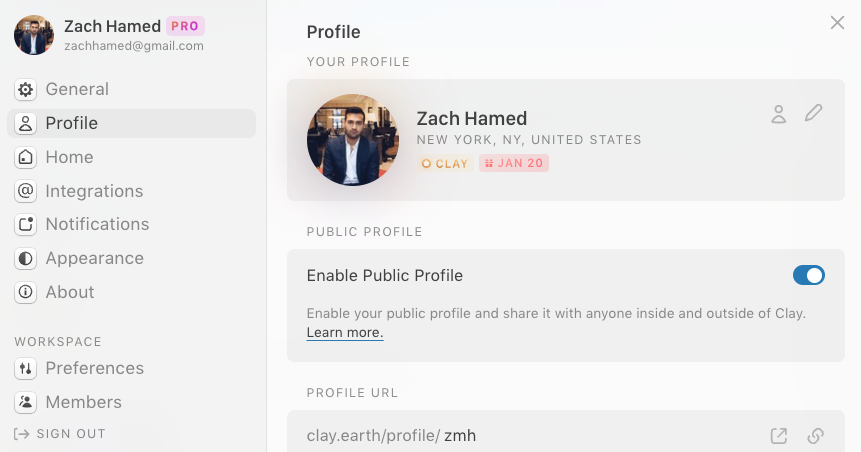Close the settings dialog with X
The height and width of the screenshot is (452, 861).
coord(837,23)
